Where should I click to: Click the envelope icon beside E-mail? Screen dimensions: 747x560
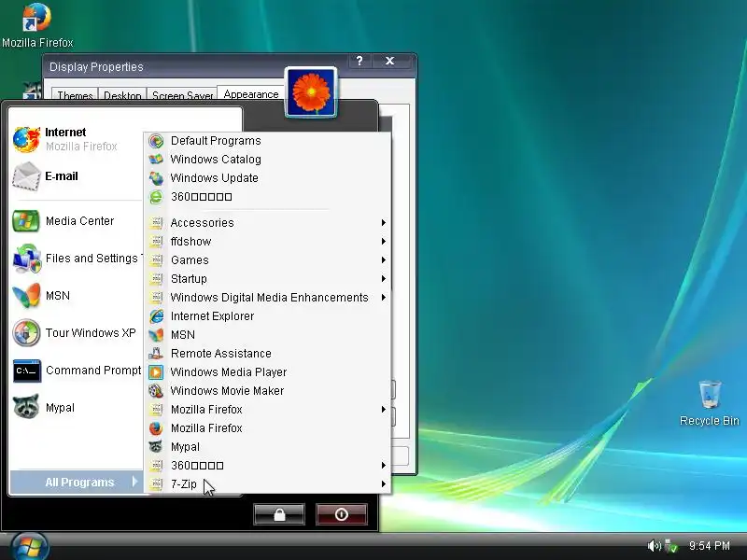[x=26, y=176]
